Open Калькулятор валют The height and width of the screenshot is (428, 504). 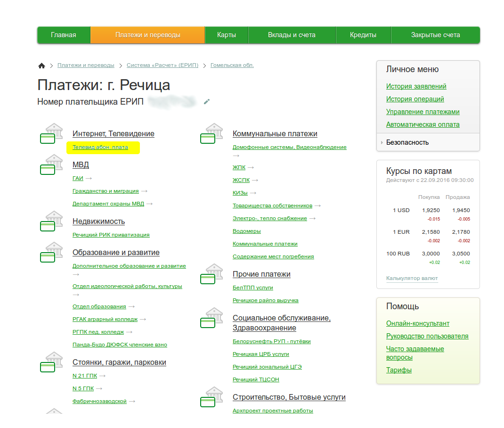(412, 278)
